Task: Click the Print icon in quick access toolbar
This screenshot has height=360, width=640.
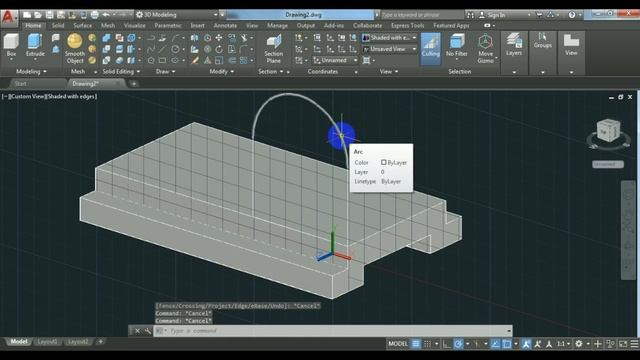Action: tap(94, 15)
